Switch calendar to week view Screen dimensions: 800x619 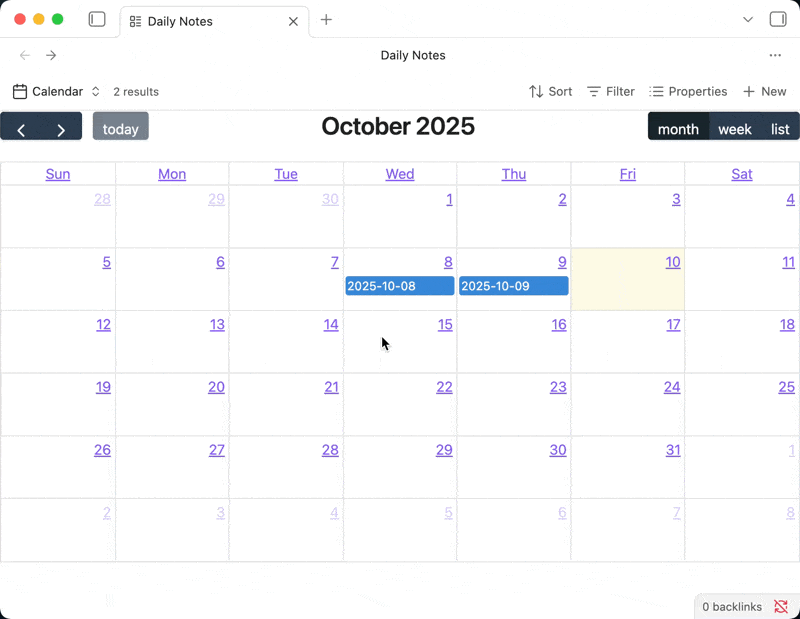coord(735,129)
